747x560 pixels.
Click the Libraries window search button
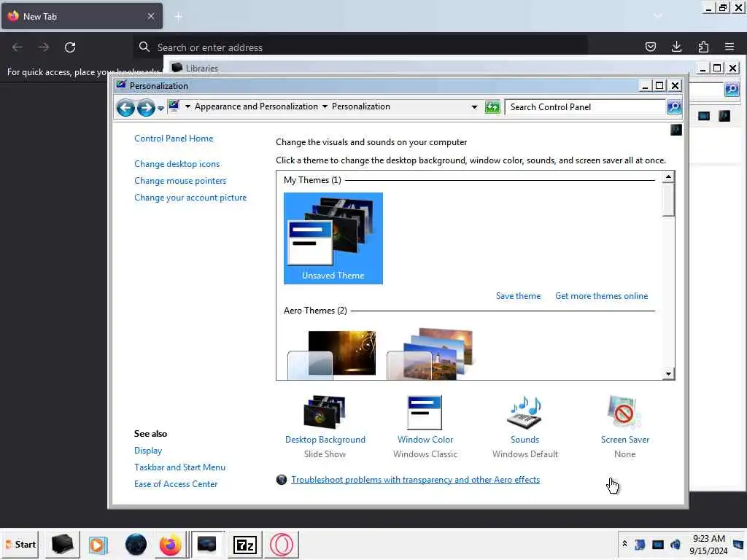(x=731, y=89)
